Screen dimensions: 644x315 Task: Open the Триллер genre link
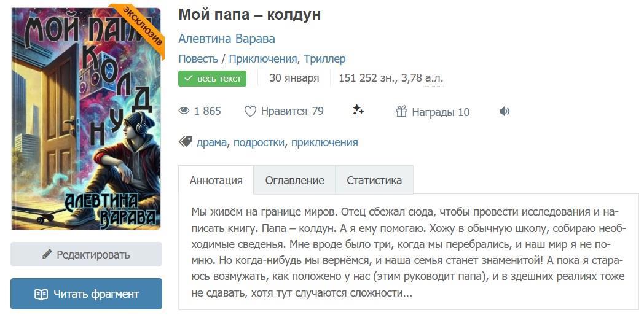324,59
